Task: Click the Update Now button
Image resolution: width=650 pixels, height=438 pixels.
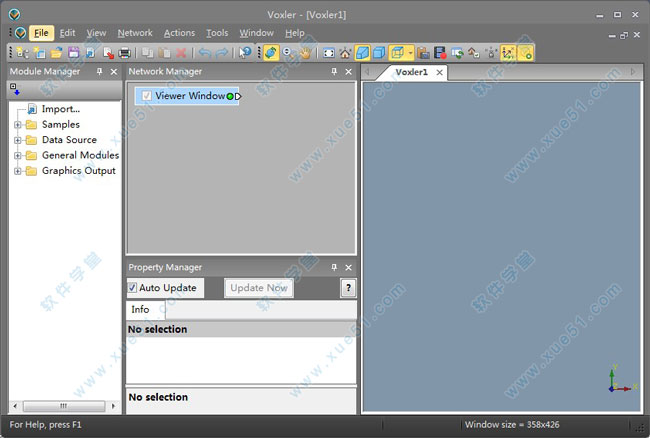Action: tap(259, 288)
